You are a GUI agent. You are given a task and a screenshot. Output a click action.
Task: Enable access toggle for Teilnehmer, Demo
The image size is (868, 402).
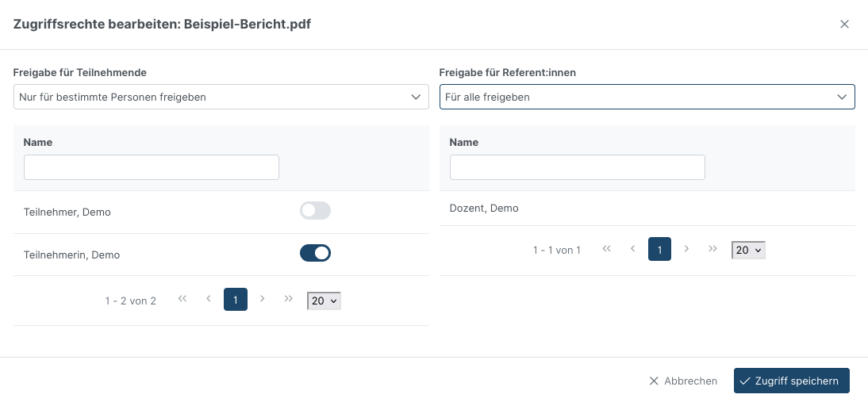(315, 211)
